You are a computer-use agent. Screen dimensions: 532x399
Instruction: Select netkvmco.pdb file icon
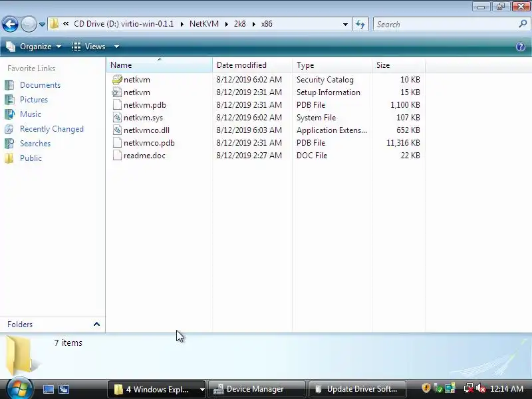(117, 143)
